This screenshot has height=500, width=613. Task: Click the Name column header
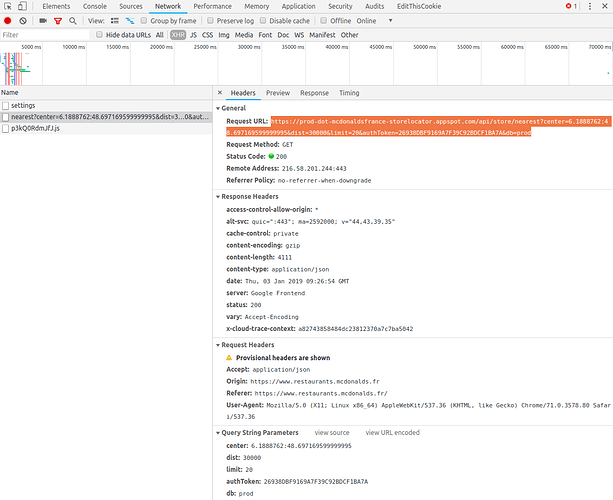tap(106, 93)
